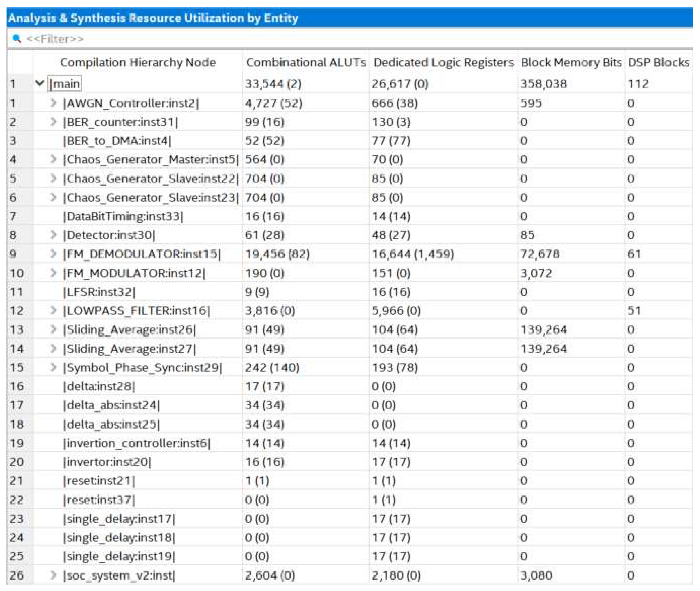Select the LFSR:inst32 row
This screenshot has width=700, height=591.
click(x=99, y=292)
